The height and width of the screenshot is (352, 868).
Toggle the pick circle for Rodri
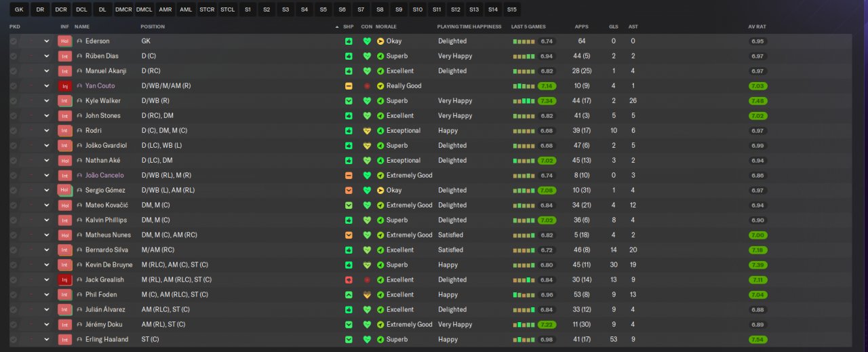click(x=13, y=131)
